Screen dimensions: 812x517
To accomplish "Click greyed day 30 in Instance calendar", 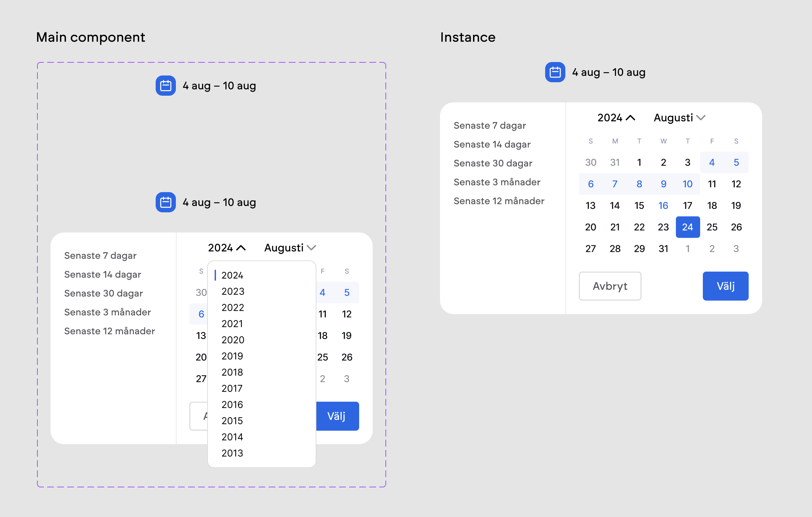I will click(590, 162).
